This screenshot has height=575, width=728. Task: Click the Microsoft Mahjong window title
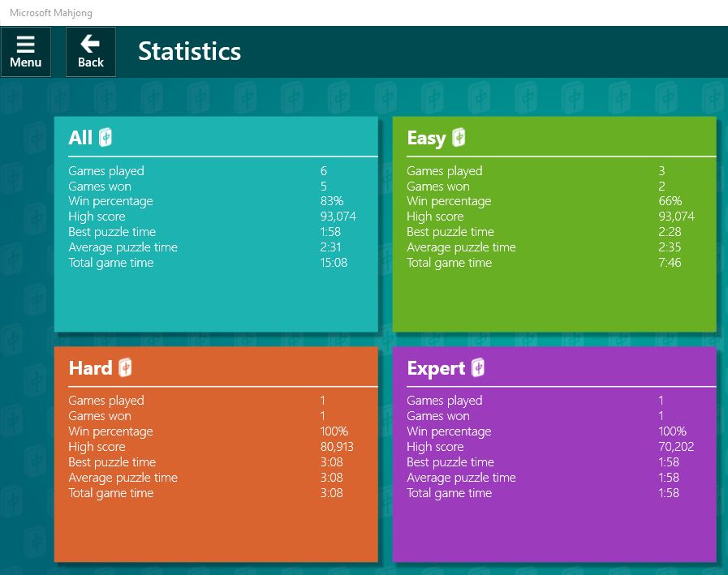(x=50, y=13)
